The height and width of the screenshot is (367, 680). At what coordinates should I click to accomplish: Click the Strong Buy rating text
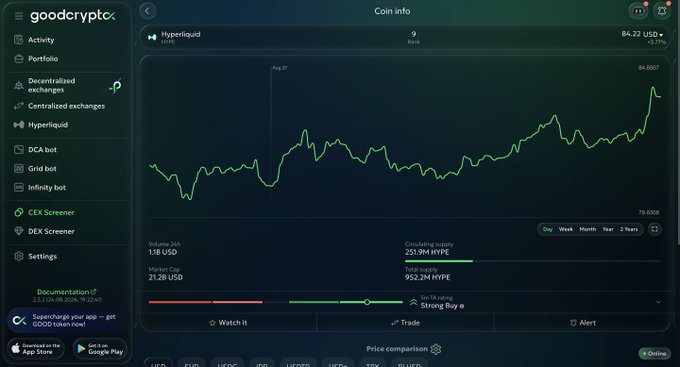(x=439, y=306)
